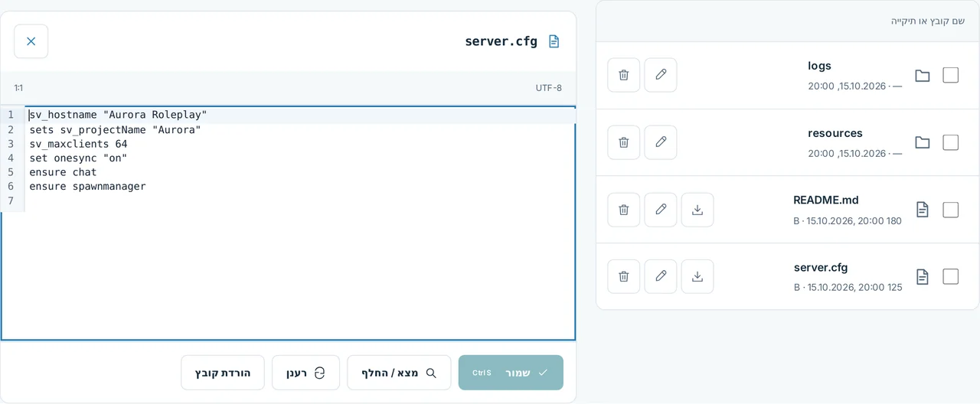Refresh the file with רענן button
The height and width of the screenshot is (404, 980).
(305, 373)
